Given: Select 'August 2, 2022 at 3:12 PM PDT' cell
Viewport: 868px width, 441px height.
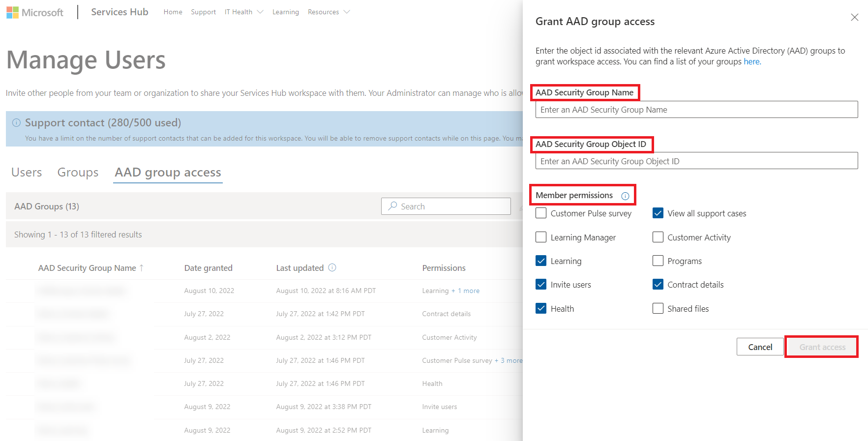Looking at the screenshot, I should coord(324,337).
